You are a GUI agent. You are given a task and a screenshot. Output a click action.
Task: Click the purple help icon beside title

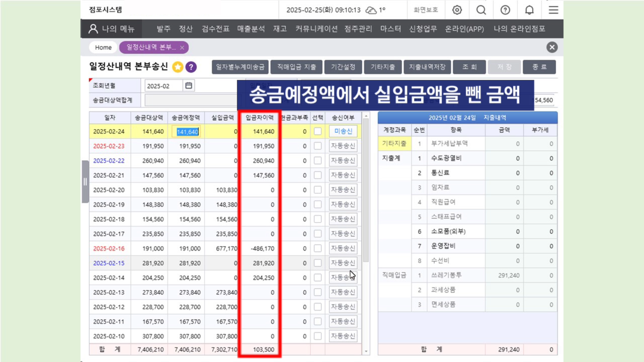191,67
